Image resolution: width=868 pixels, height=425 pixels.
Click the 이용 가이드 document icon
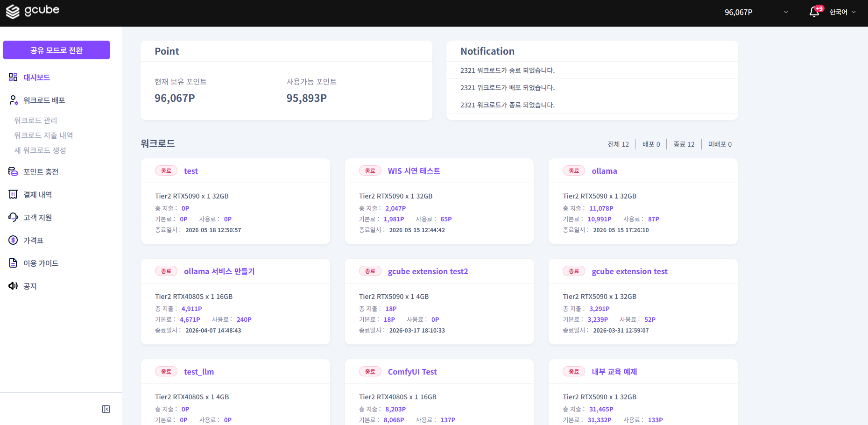pos(13,263)
